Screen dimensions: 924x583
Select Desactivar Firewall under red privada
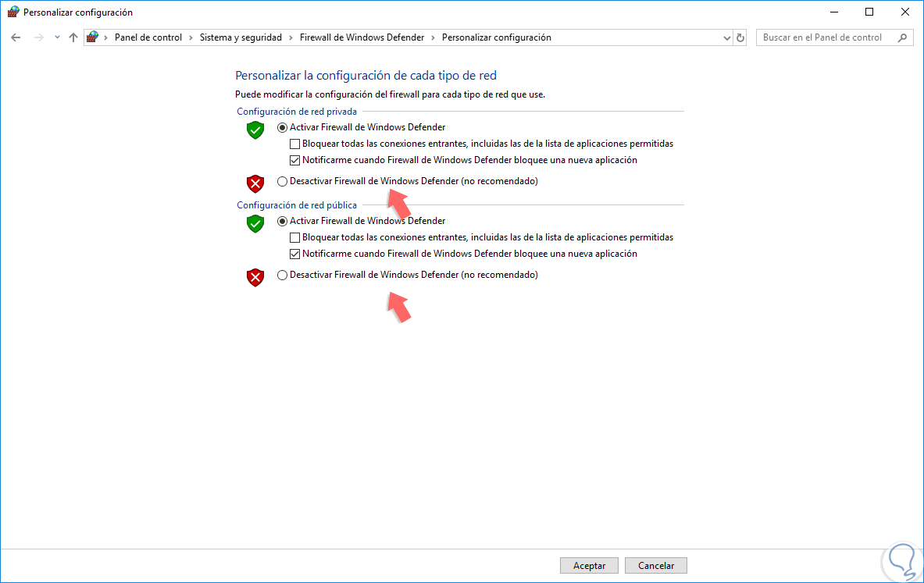click(282, 181)
